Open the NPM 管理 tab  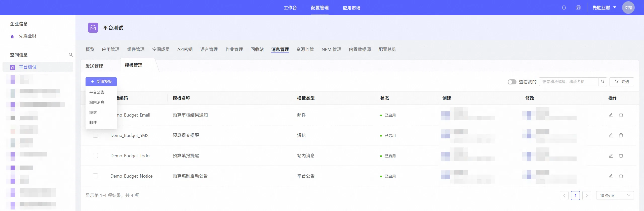331,49
